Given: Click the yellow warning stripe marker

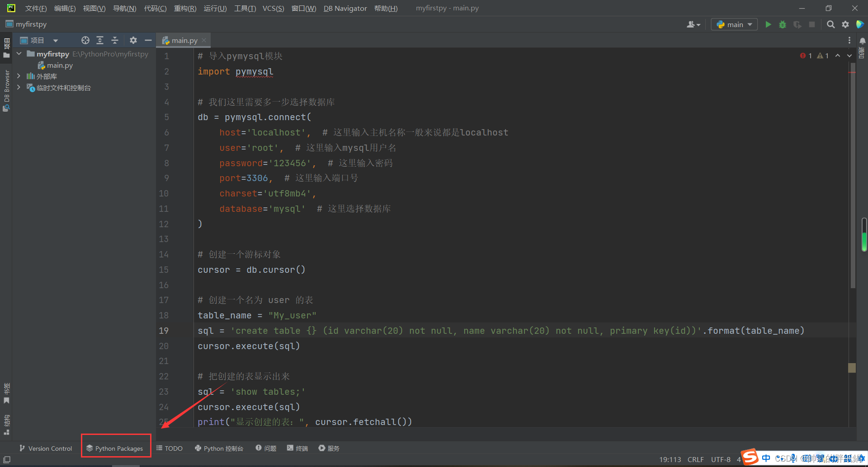Looking at the screenshot, I should [852, 368].
